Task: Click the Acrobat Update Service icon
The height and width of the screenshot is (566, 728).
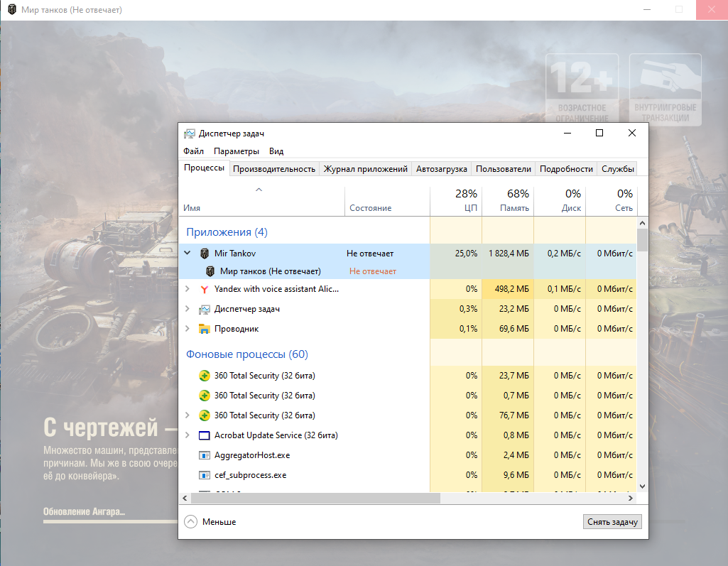Action: click(205, 435)
